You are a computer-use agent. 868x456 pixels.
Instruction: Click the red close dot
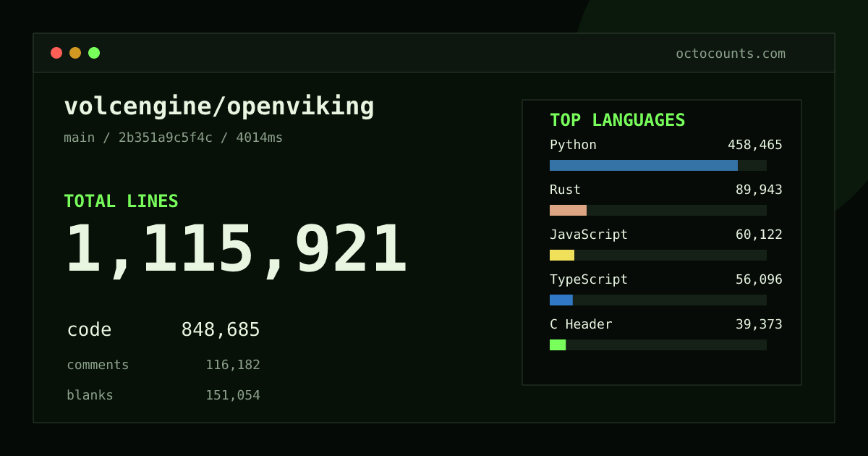[x=56, y=53]
